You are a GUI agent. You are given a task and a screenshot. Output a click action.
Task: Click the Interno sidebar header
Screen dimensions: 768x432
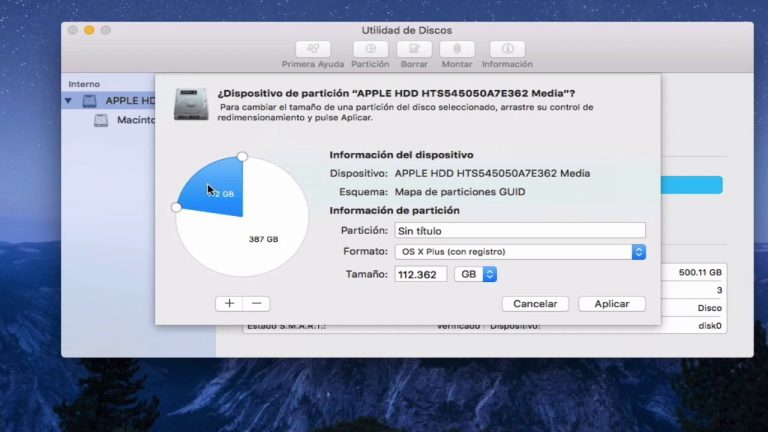tap(84, 84)
